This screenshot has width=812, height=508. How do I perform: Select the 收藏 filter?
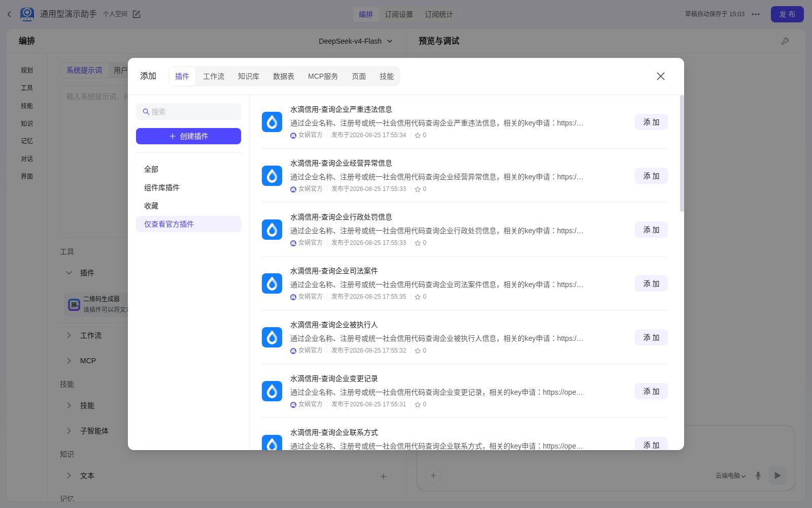click(188, 206)
